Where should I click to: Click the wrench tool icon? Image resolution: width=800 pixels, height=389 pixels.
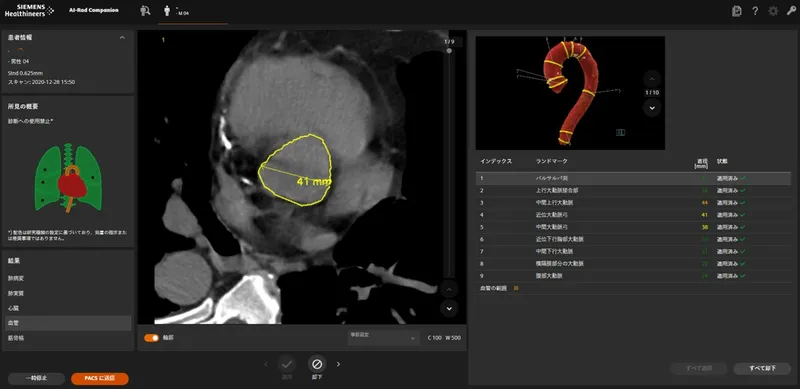(x=791, y=11)
